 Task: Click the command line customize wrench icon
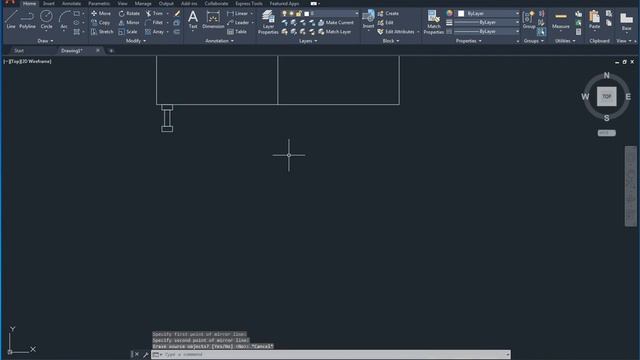point(145,355)
